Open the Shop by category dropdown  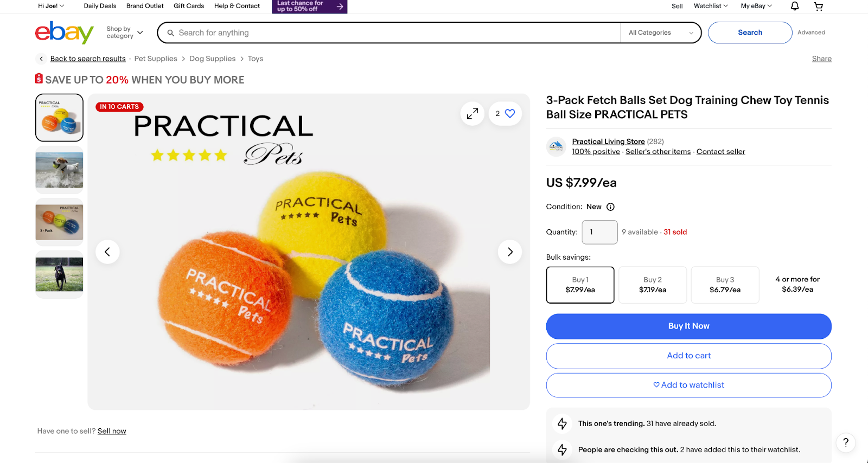point(123,32)
